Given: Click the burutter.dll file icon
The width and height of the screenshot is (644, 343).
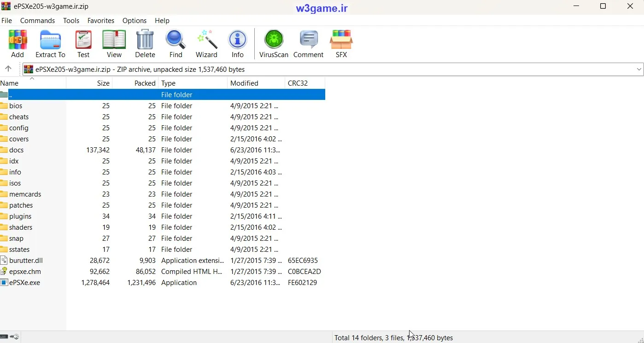Looking at the screenshot, I should (x=4, y=260).
